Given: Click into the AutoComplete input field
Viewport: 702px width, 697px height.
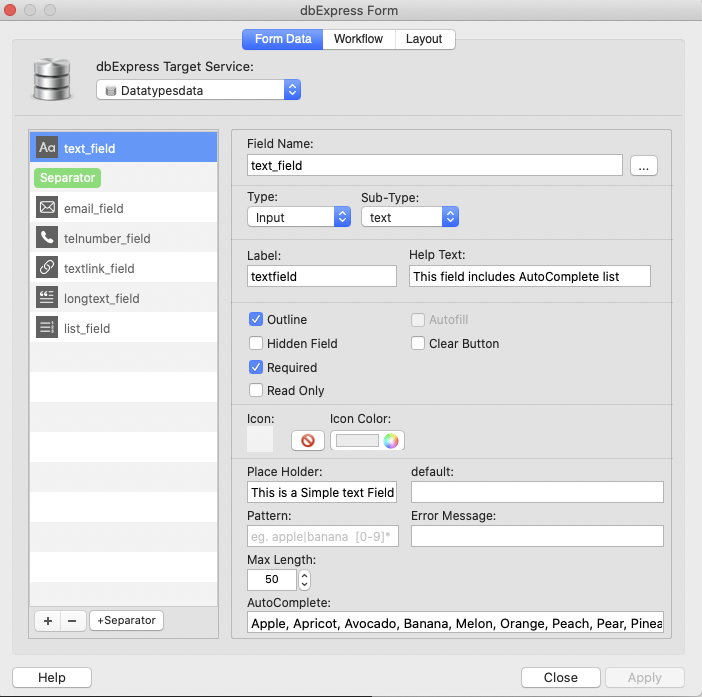Looking at the screenshot, I should pos(455,624).
